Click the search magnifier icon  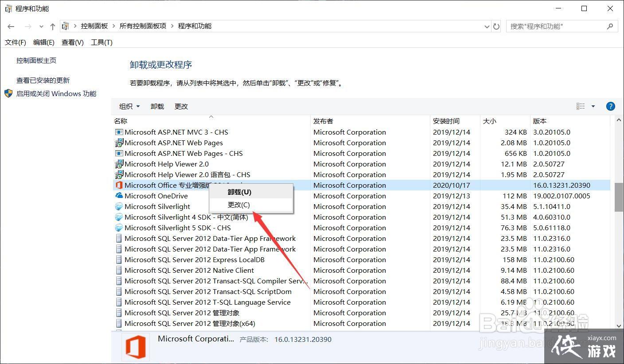click(611, 26)
